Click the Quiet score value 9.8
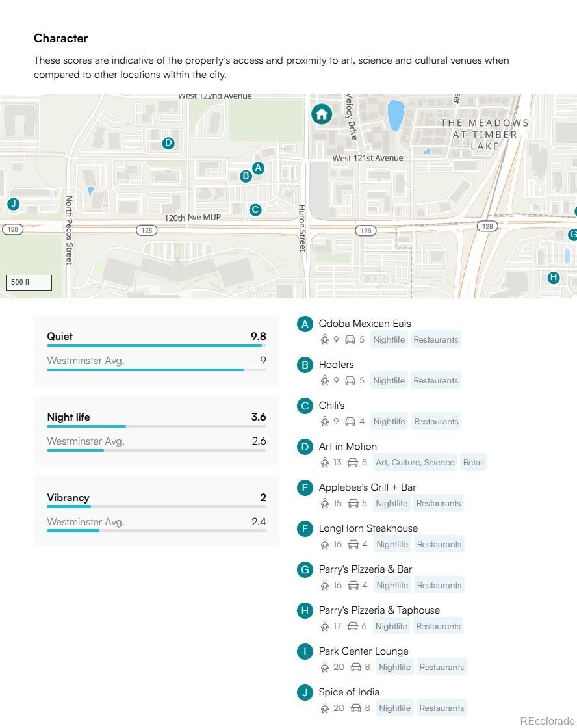Viewport: 577px width, 728px height. 258,336
